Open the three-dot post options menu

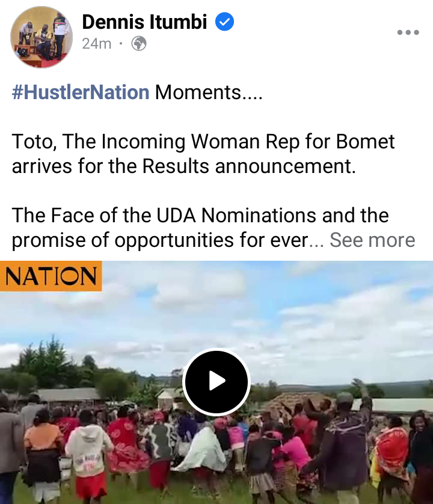click(408, 32)
